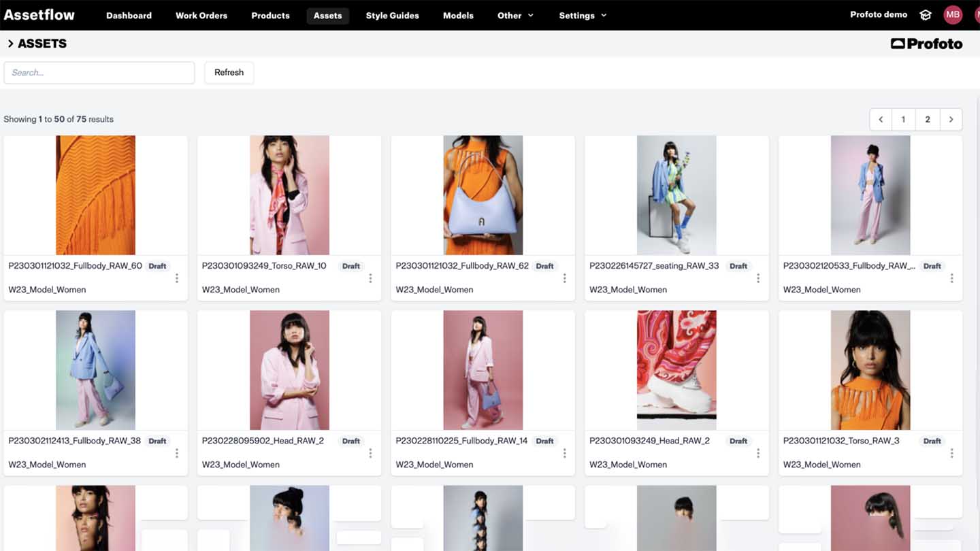Click the asset search field
Viewport: 980px width, 551px height.
click(x=99, y=73)
